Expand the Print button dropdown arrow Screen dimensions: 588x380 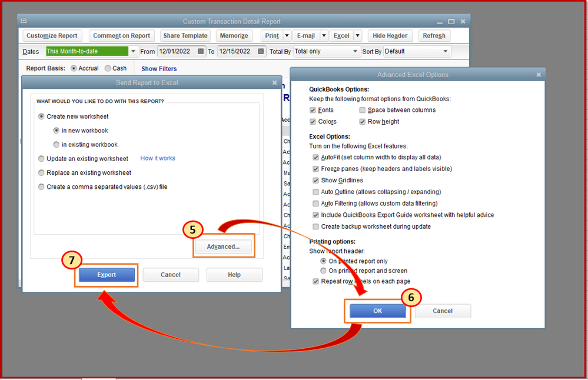(x=287, y=36)
